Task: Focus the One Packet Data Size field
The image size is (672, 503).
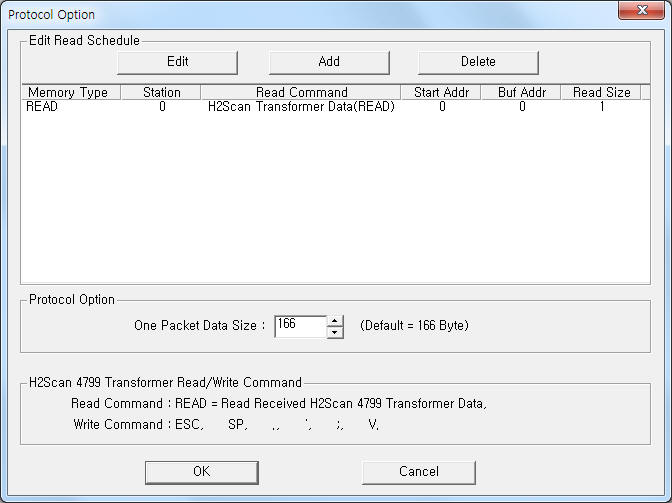Action: point(301,327)
